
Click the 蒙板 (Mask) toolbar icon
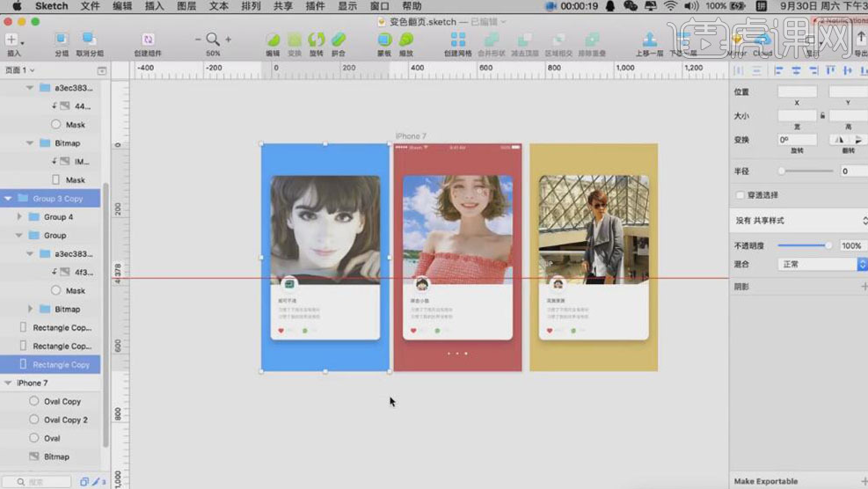click(384, 40)
